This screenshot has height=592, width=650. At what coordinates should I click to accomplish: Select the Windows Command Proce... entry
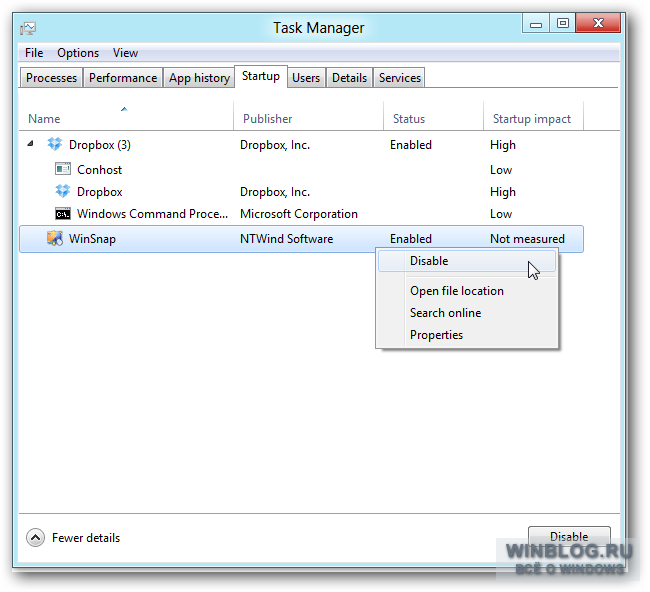(x=153, y=214)
